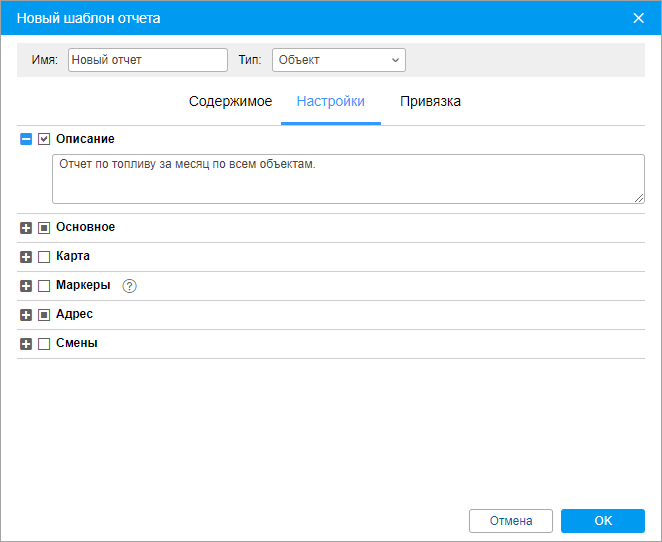Open the Привязка tab
The width and height of the screenshot is (662, 542).
tap(430, 101)
